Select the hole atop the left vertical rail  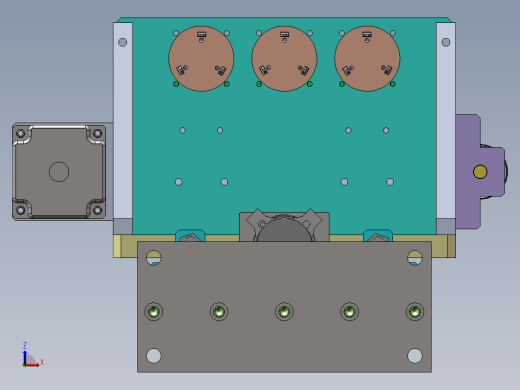coord(123,42)
